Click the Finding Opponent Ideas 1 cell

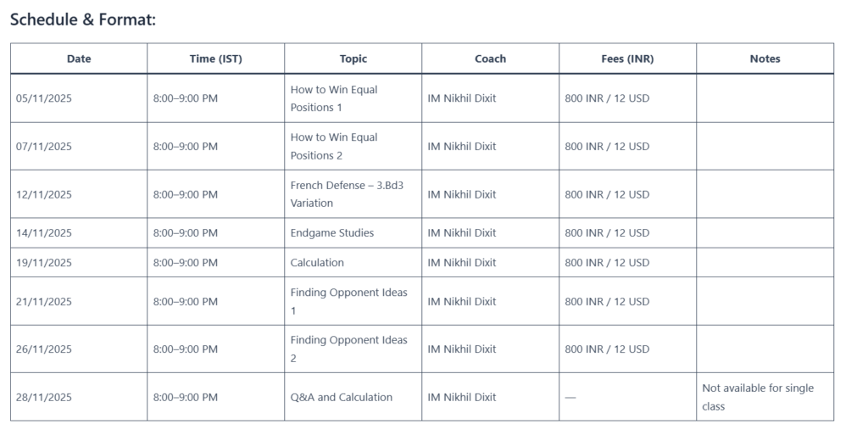(x=348, y=301)
